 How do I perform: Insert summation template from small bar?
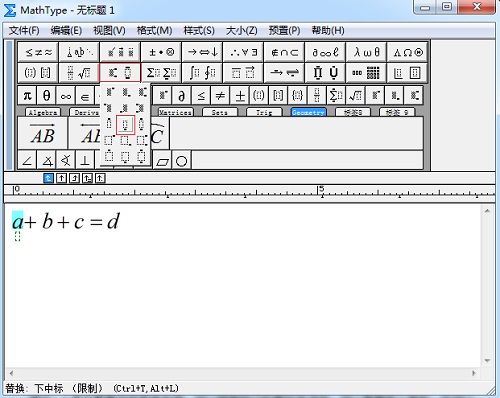click(x=336, y=96)
